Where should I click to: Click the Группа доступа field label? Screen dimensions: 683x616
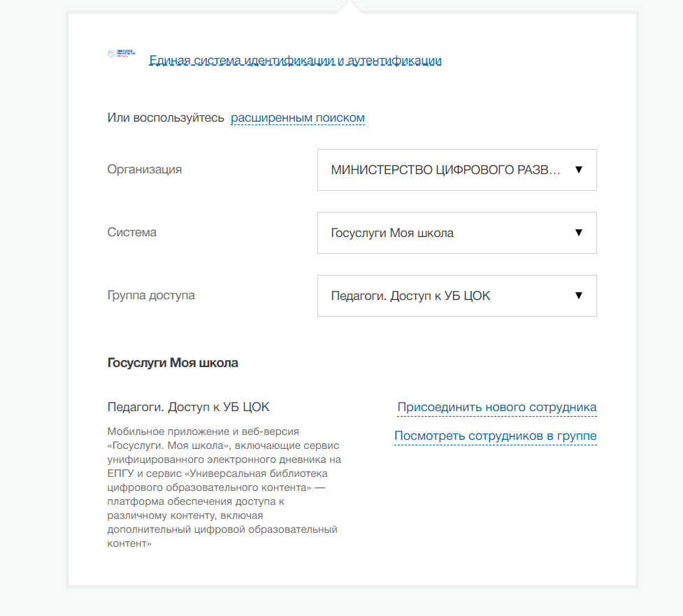click(x=151, y=295)
